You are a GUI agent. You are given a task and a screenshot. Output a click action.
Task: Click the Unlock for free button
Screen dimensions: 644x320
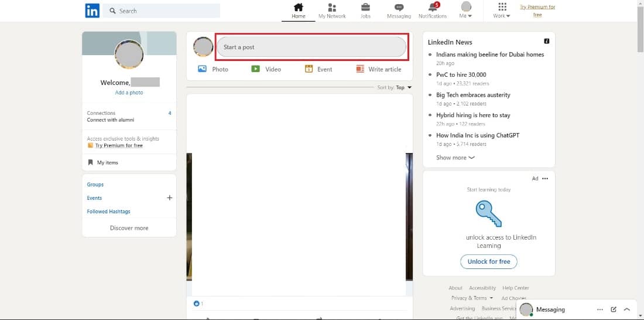[489, 261]
